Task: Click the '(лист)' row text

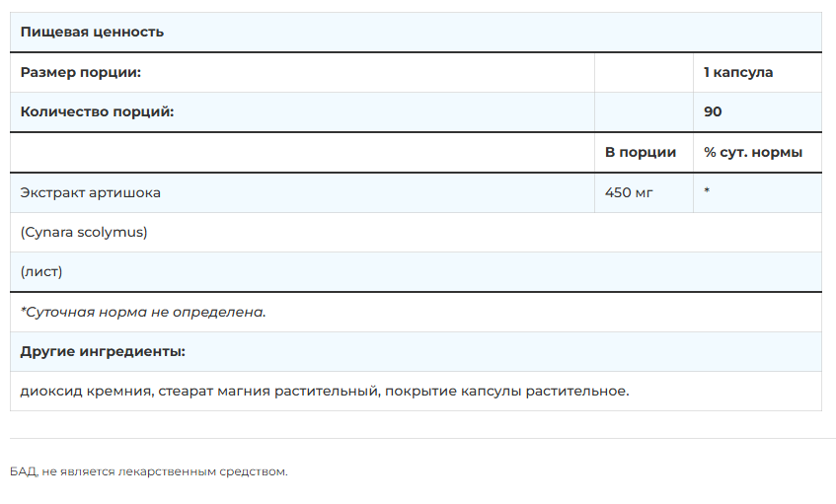Action: (41, 271)
